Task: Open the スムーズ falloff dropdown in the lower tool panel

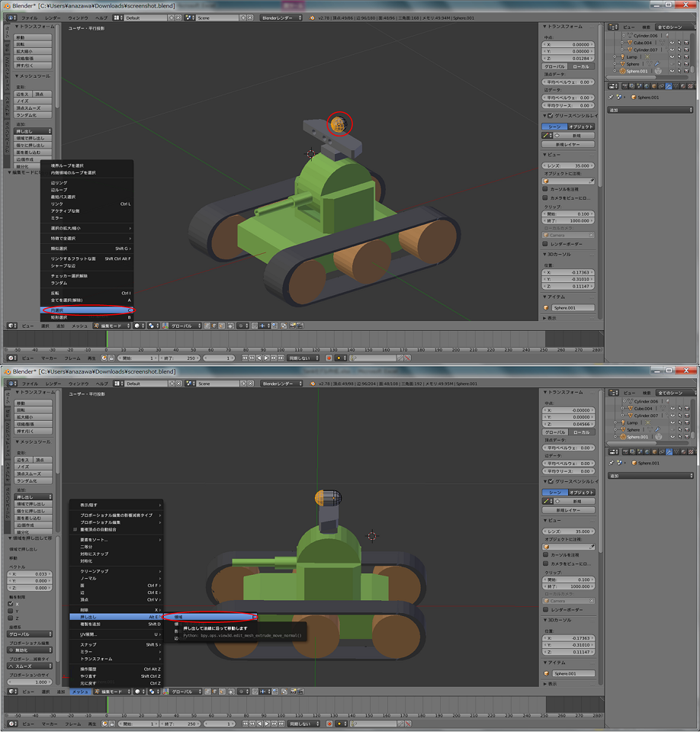Action: 30,666
